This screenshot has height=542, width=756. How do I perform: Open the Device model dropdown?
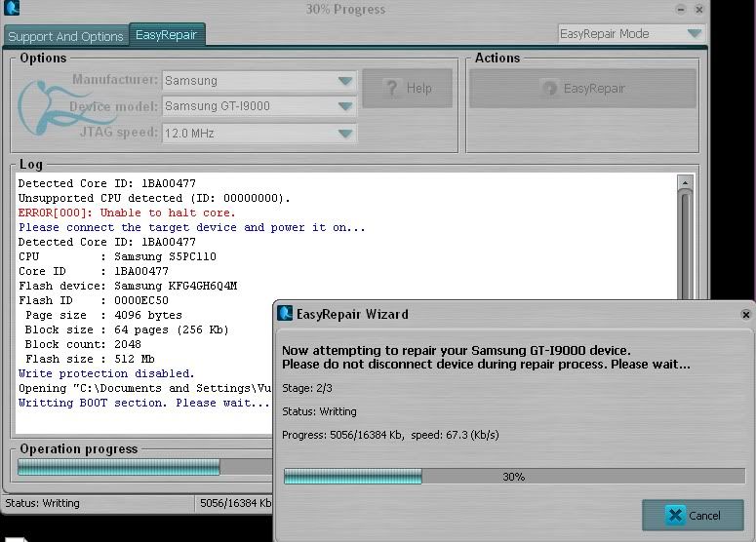pos(259,106)
